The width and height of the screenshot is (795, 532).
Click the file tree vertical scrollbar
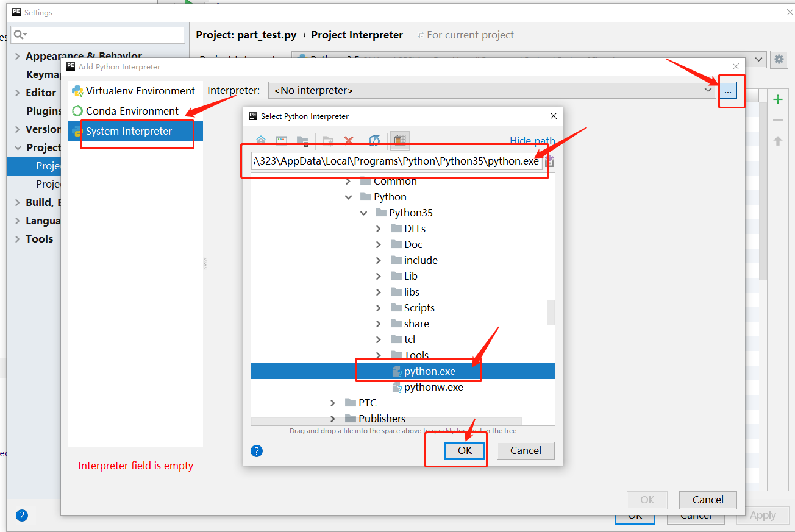551,313
